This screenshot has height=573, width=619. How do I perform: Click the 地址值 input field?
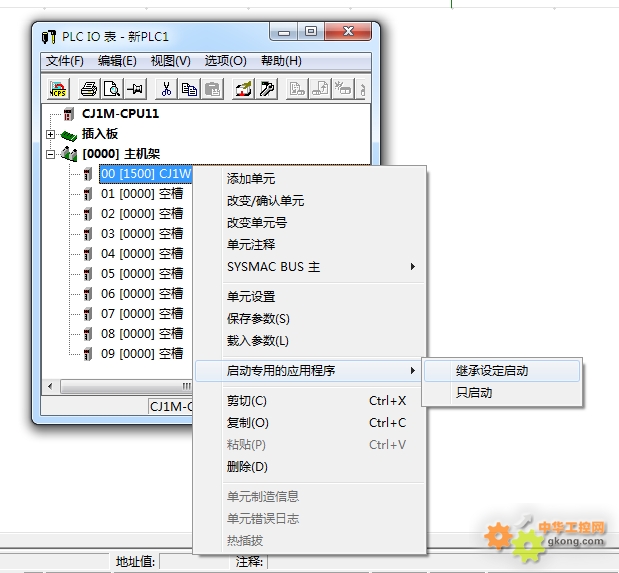click(x=194, y=562)
